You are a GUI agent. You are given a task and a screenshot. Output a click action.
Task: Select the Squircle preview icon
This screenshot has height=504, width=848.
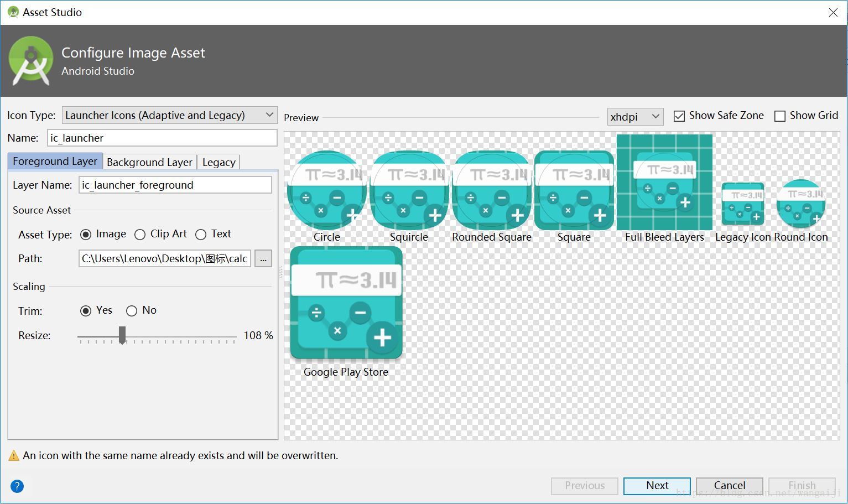(409, 190)
